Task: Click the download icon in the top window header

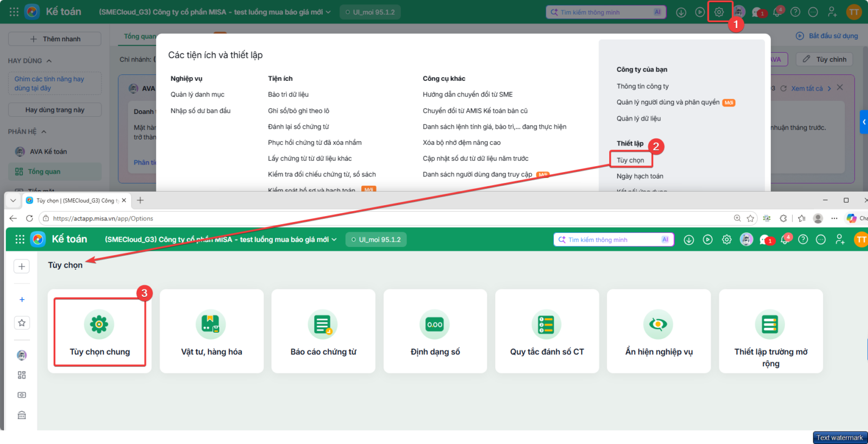Action: (681, 12)
